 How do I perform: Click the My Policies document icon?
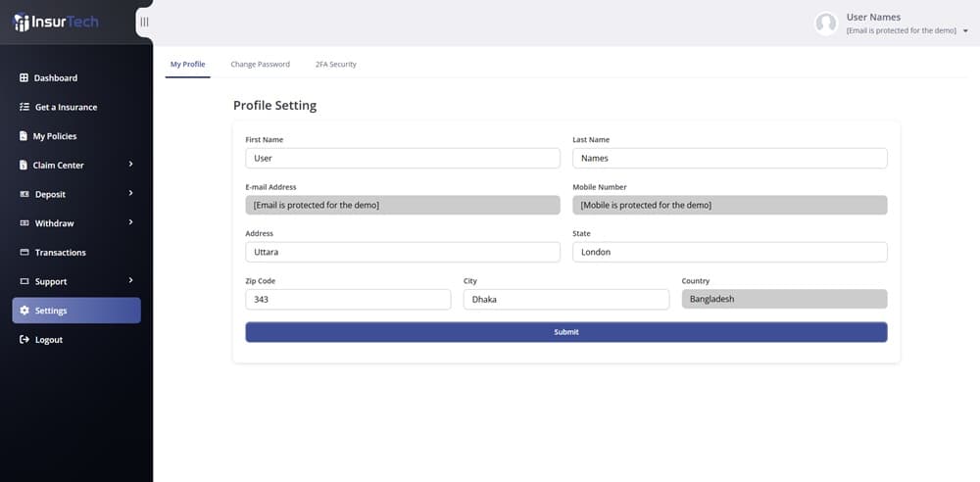click(24, 136)
